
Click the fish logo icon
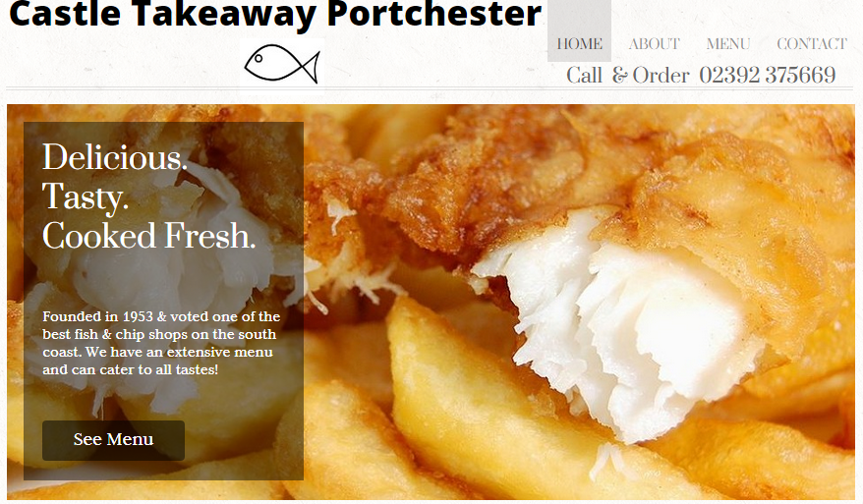[x=282, y=63]
